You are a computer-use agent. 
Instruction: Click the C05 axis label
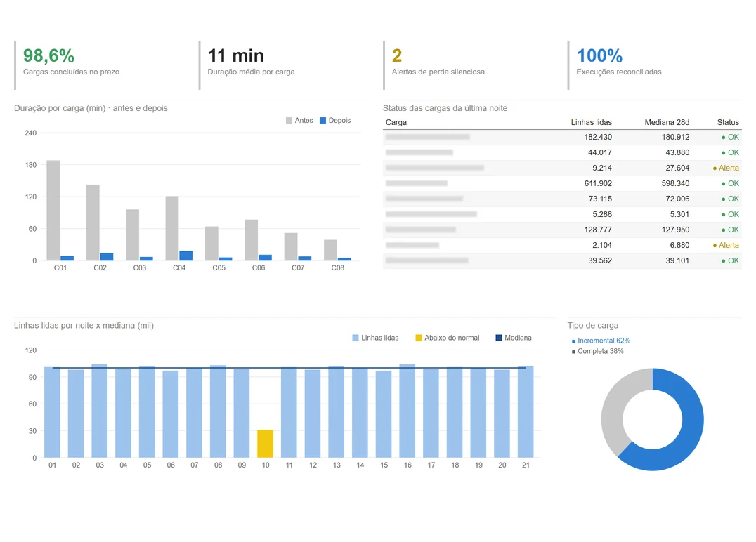(x=219, y=268)
